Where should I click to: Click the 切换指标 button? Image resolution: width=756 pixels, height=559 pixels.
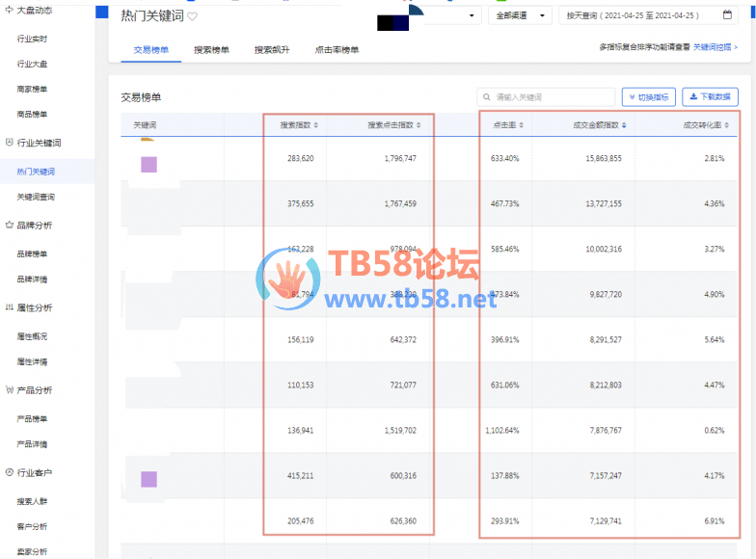click(x=648, y=96)
